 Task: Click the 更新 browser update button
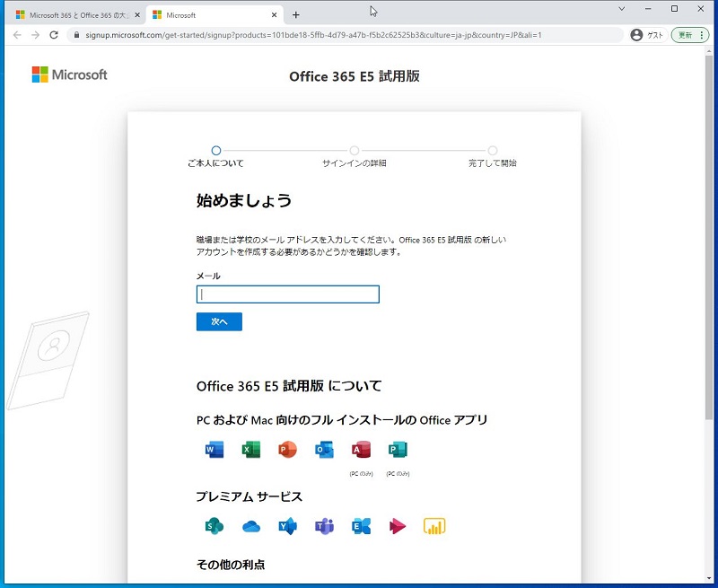point(689,35)
